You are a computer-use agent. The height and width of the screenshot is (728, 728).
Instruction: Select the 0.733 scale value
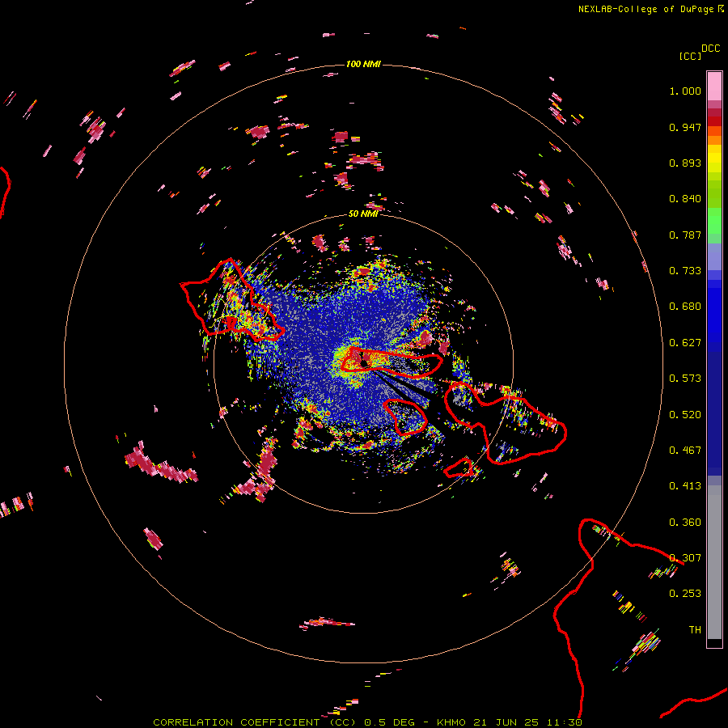click(x=685, y=271)
